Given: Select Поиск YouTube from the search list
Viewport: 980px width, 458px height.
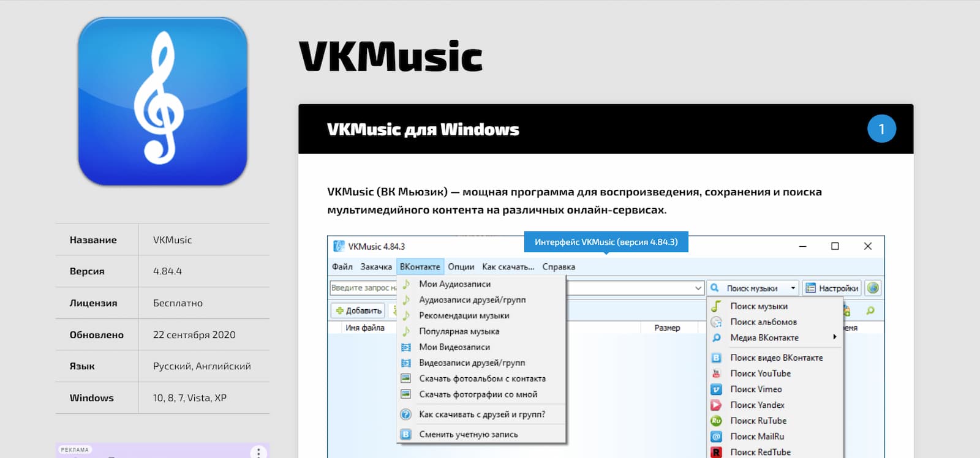Looking at the screenshot, I should [x=760, y=374].
